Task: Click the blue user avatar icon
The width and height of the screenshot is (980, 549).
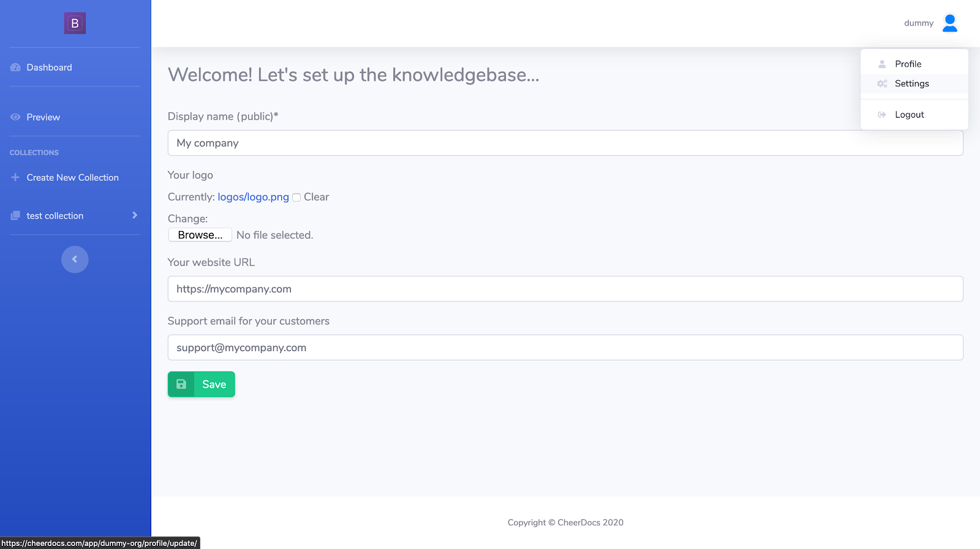Action: [x=949, y=23]
